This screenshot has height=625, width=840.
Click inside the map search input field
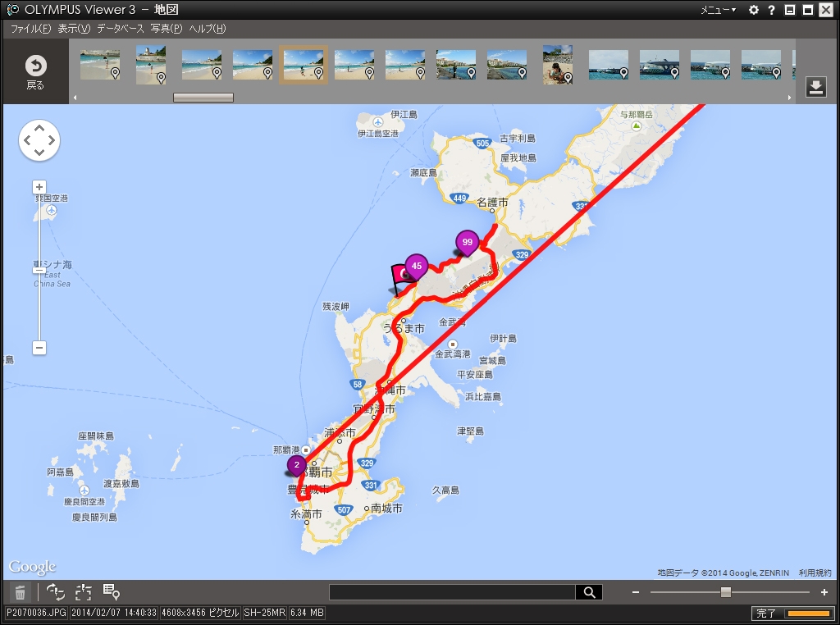coord(452,592)
